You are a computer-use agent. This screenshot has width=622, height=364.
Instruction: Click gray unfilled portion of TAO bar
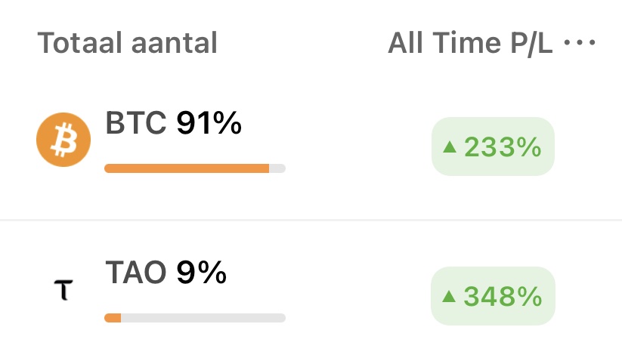tap(203, 318)
